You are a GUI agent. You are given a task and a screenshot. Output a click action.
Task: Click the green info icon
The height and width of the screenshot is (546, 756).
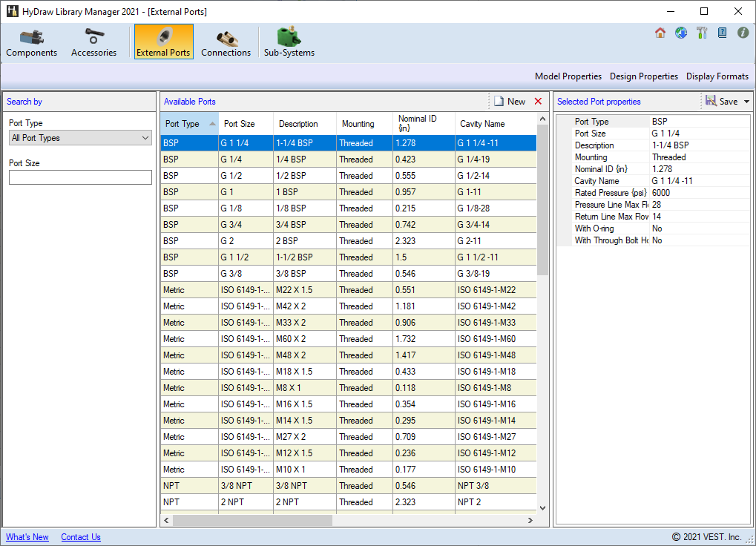click(743, 33)
